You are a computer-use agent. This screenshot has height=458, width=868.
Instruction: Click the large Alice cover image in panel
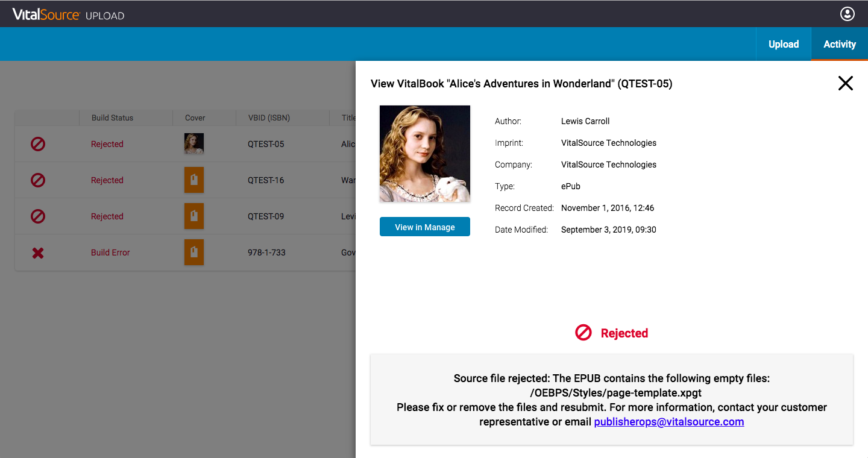425,154
